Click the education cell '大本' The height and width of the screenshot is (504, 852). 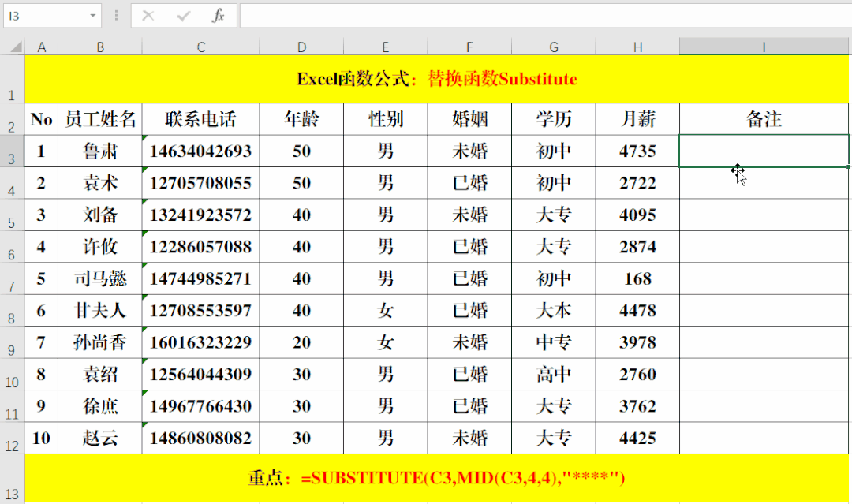(x=553, y=311)
